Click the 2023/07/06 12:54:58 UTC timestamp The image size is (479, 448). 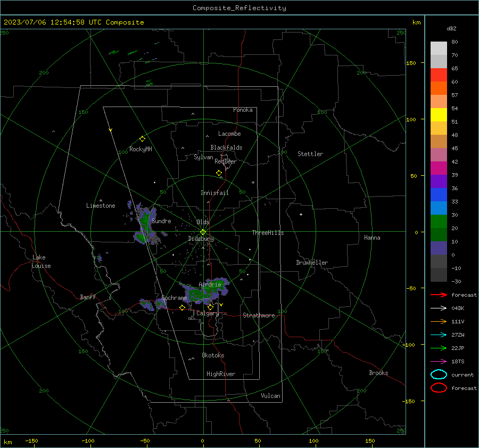click(x=73, y=22)
